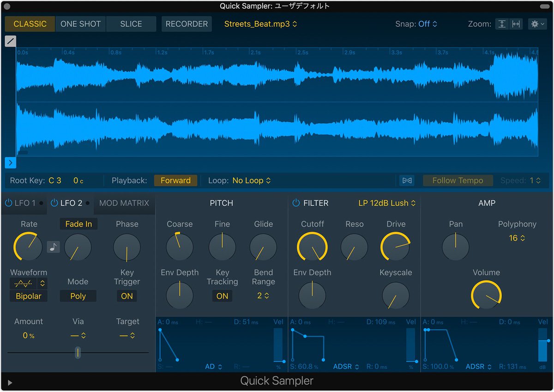
Task: Click the zoom vertical fit icon
Action: click(502, 24)
